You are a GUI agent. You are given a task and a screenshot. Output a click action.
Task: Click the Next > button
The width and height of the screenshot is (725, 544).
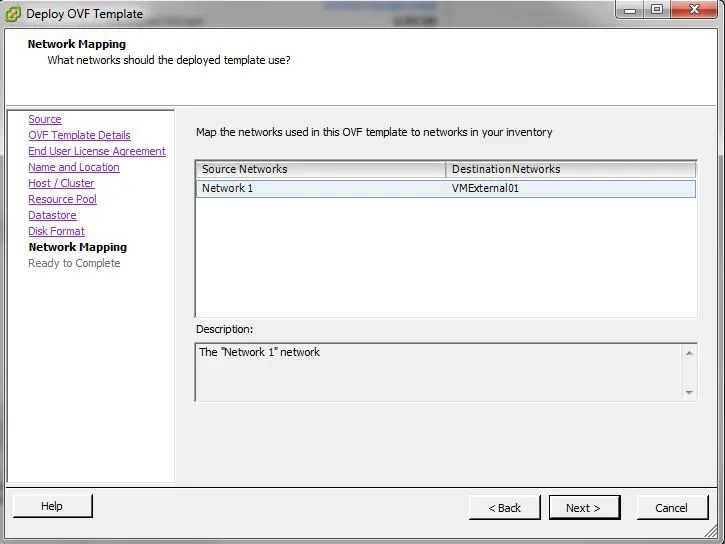point(584,508)
